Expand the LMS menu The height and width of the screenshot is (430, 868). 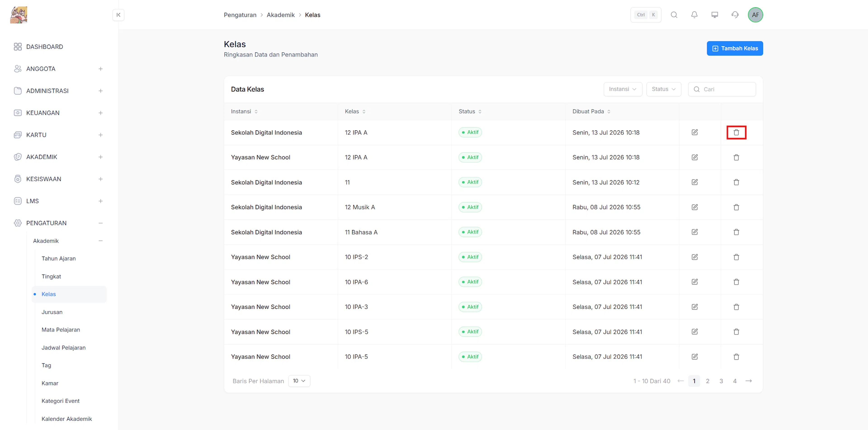click(x=100, y=201)
